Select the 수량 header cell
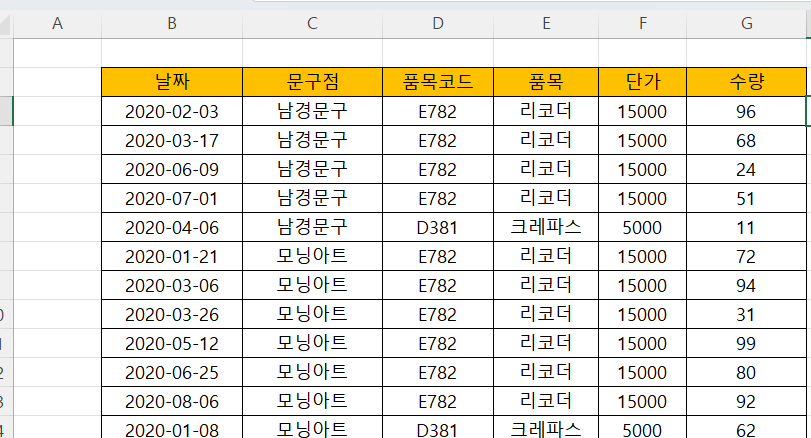Image resolution: width=811 pixels, height=438 pixels. (x=745, y=82)
